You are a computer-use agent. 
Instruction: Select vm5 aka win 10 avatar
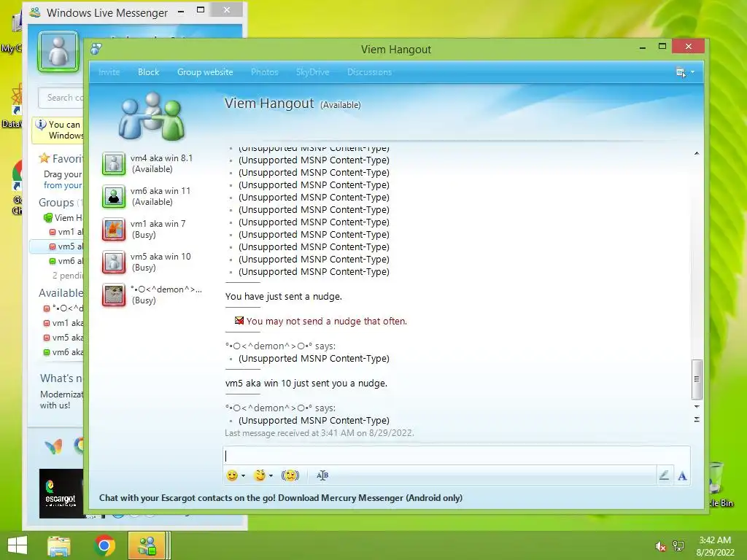point(114,262)
